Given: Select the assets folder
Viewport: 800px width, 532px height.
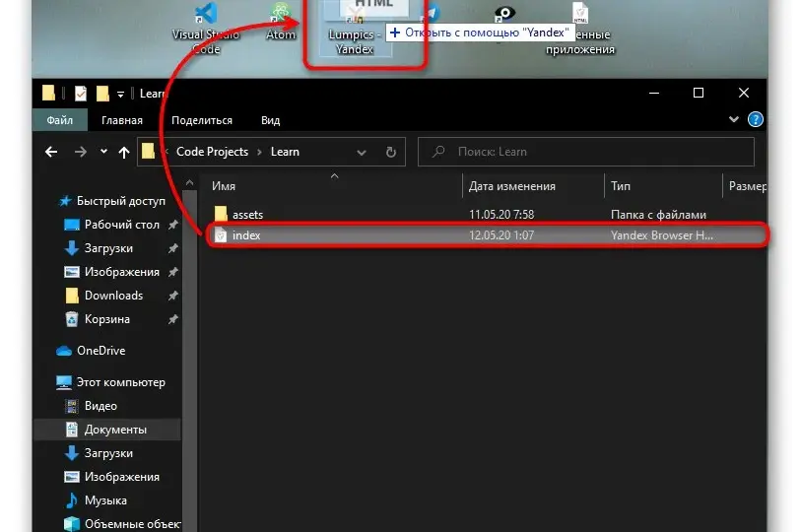Looking at the screenshot, I should (x=247, y=215).
